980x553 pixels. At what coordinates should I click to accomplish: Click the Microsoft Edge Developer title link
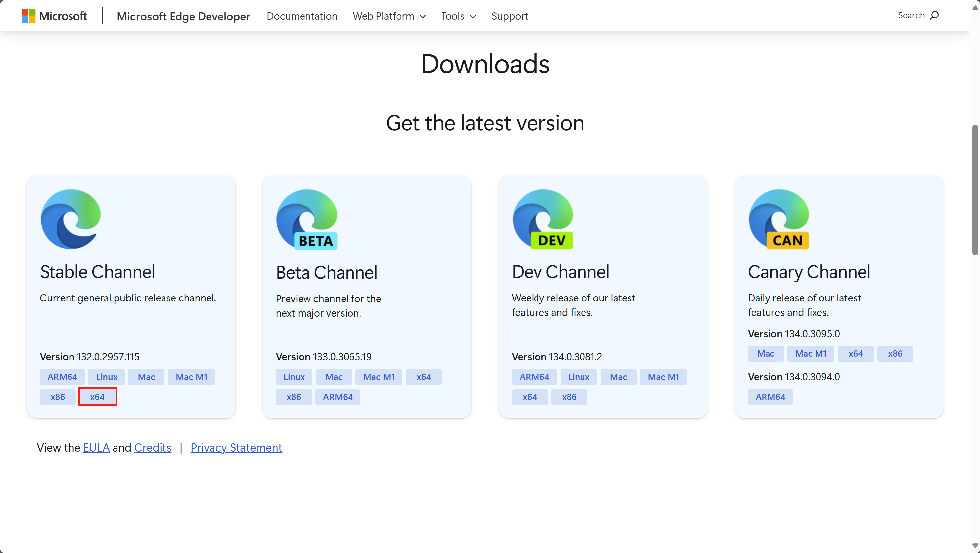pos(183,16)
